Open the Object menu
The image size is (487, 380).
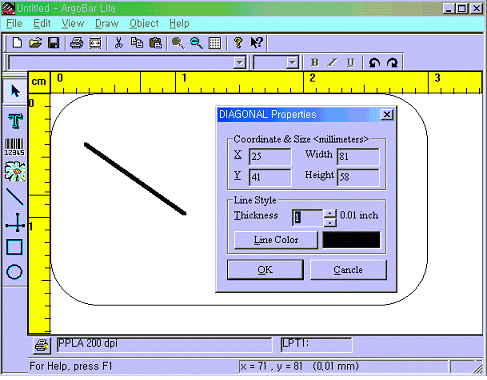[144, 24]
